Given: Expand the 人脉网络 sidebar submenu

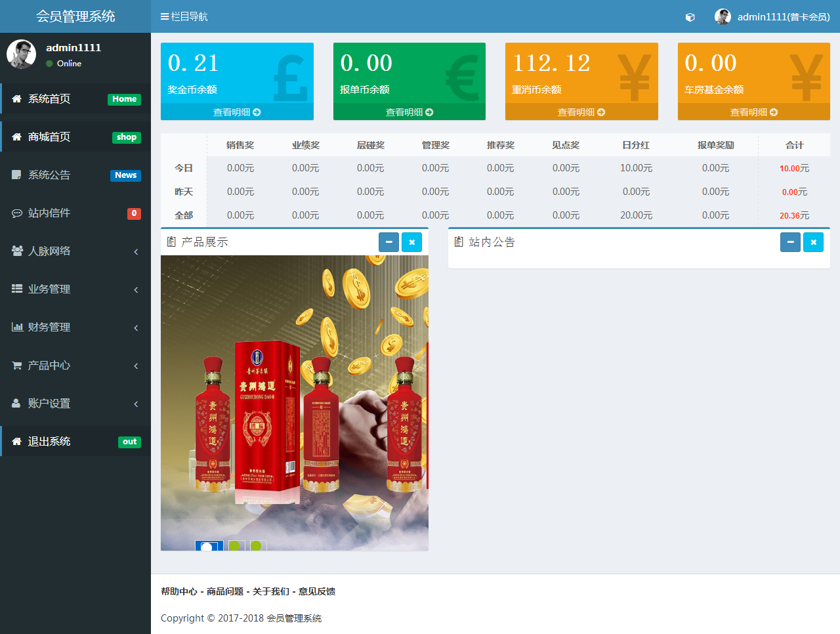Looking at the screenshot, I should click(x=75, y=251).
